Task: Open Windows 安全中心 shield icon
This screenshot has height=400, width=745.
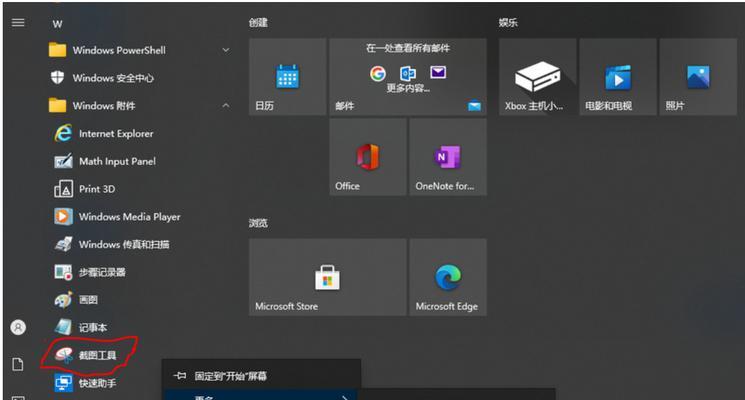Action: 57,77
